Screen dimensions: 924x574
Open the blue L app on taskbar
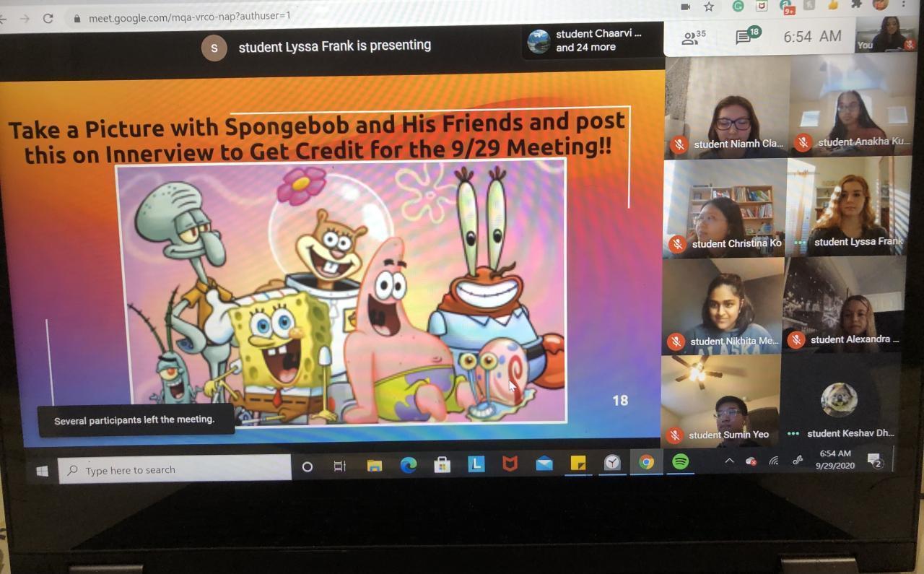pos(476,464)
